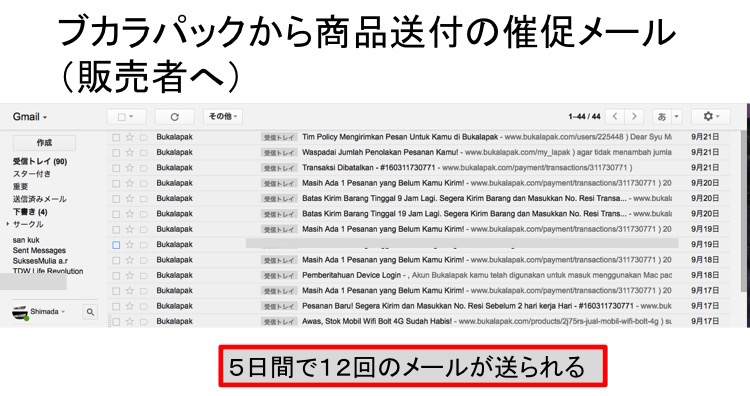
Task: Star the Tim Policy Mengirimkan Pesan email
Action: [x=130, y=137]
